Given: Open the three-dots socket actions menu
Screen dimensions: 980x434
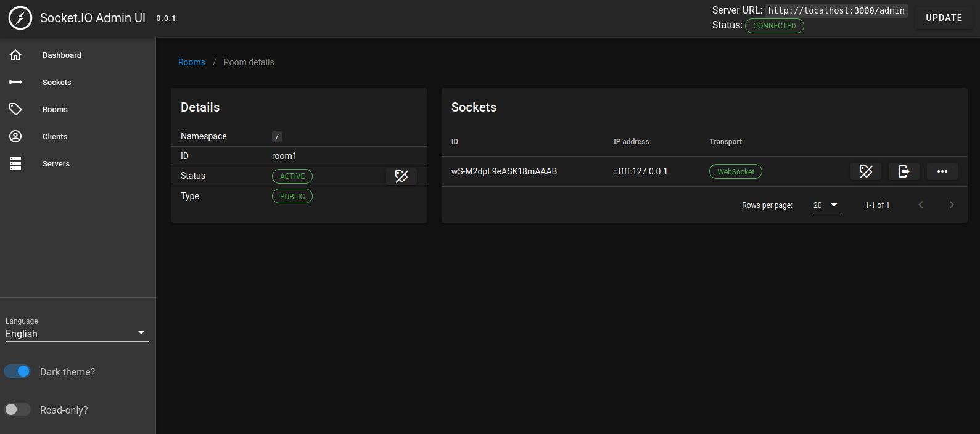Looking at the screenshot, I should point(942,171).
